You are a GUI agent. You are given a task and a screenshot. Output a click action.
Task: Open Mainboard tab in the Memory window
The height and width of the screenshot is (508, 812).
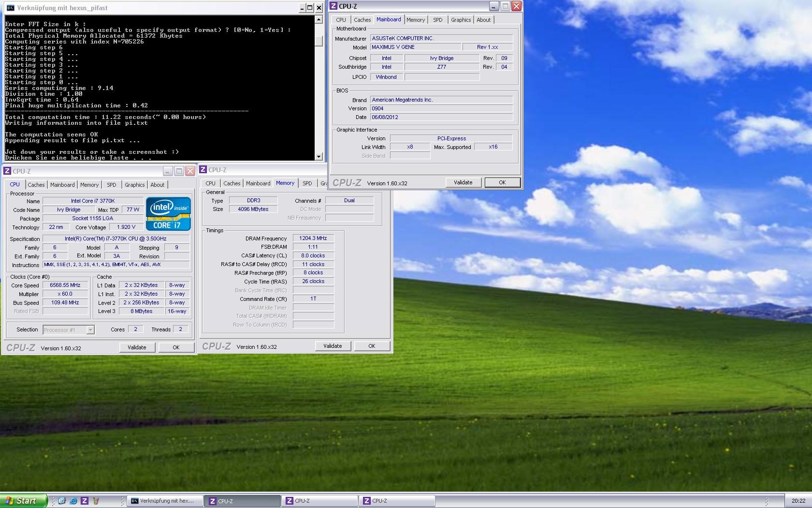(258, 183)
